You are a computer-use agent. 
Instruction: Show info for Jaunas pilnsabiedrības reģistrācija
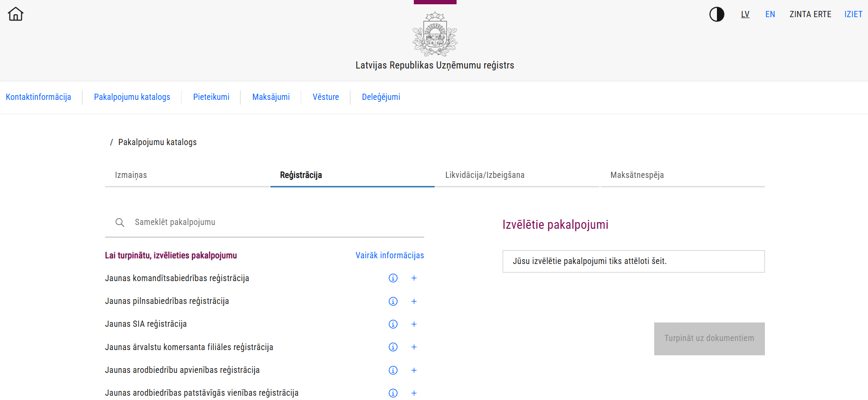393,301
